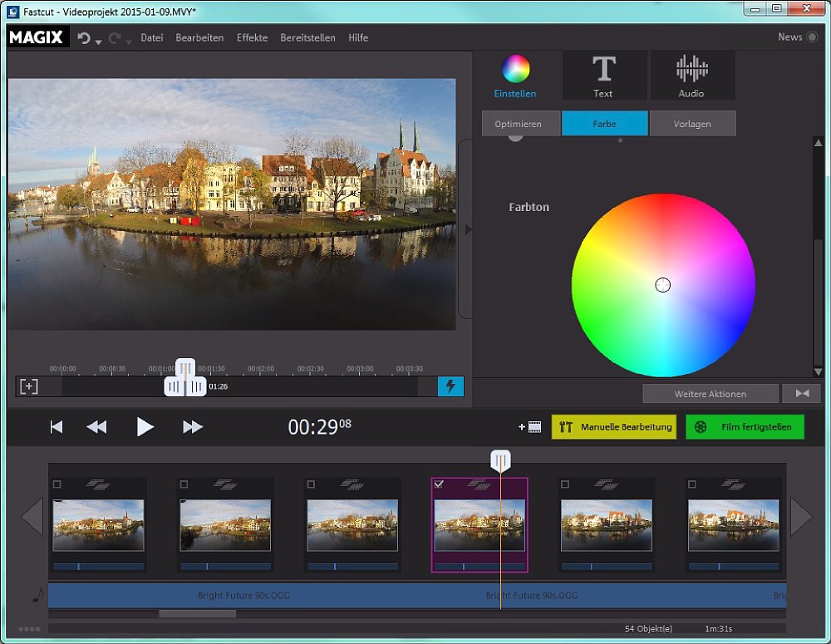Open the Text panel icon
This screenshot has height=644, width=831.
tap(603, 75)
